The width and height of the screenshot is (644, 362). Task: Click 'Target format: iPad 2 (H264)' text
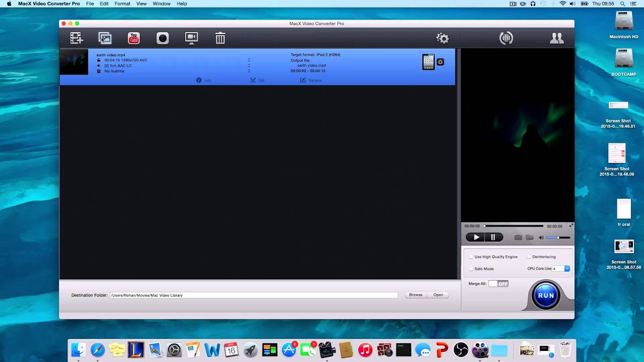(315, 54)
